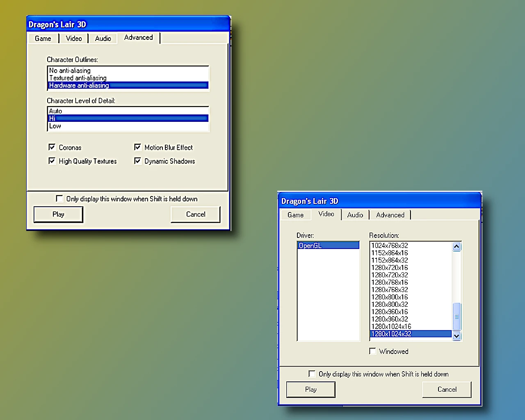The width and height of the screenshot is (525, 420).
Task: Select resolution 1280x768x16
Action: pos(411,282)
